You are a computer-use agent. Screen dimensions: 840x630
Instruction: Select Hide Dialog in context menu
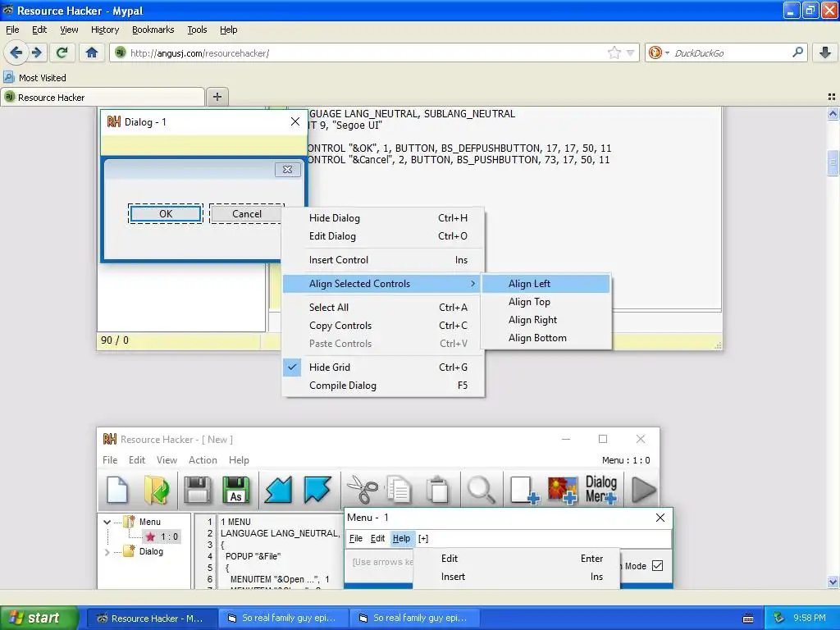pyautogui.click(x=384, y=218)
